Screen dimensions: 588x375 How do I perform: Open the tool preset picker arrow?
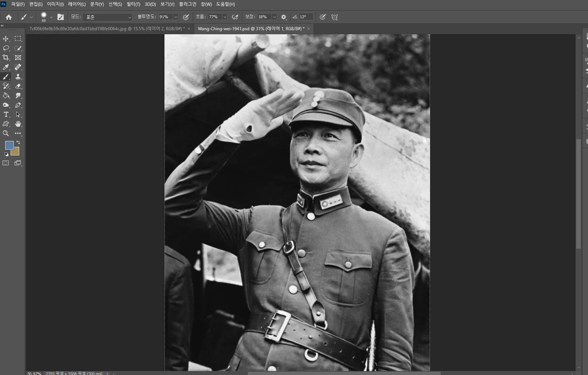32,17
